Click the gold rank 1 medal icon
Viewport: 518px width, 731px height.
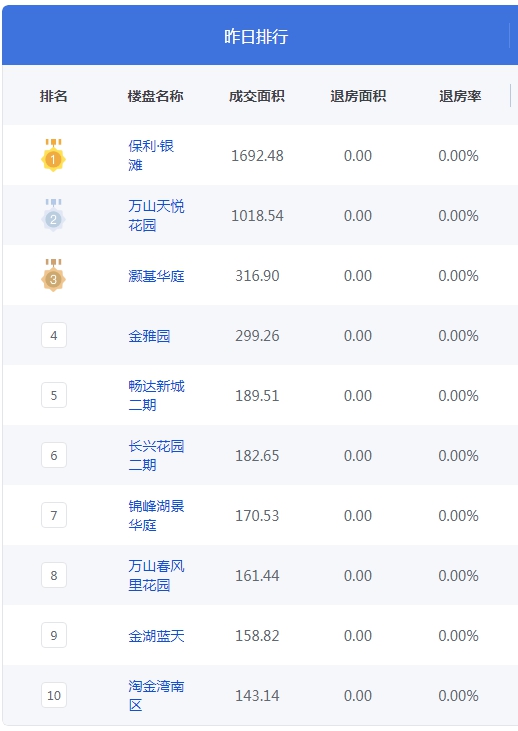click(53, 155)
